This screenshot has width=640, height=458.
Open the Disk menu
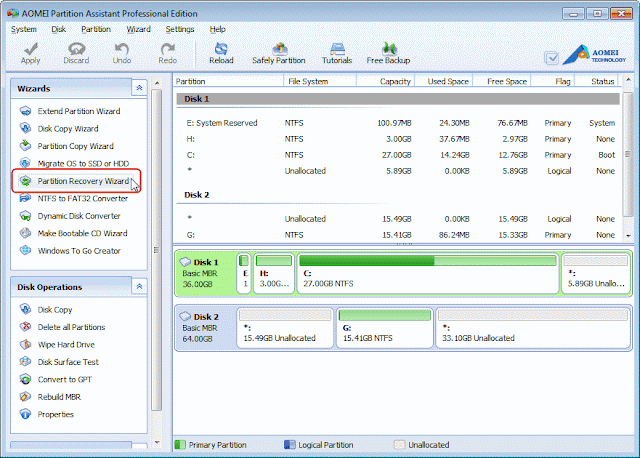58,29
